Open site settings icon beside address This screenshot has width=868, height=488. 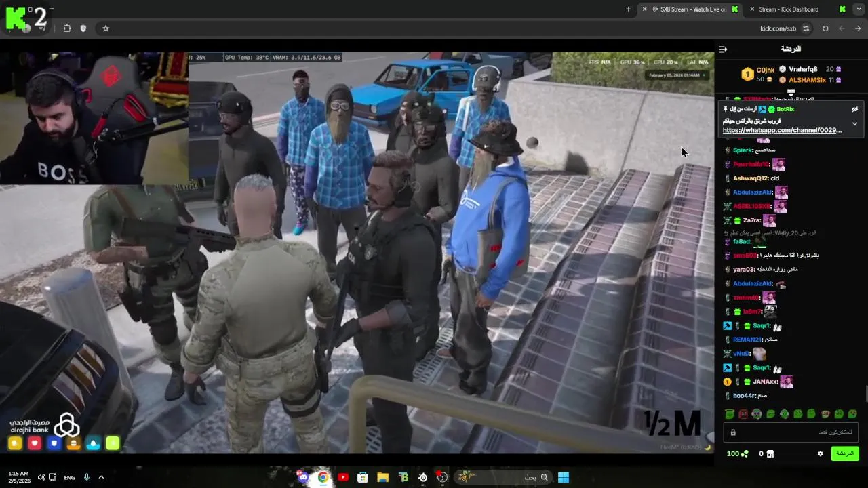tap(806, 28)
